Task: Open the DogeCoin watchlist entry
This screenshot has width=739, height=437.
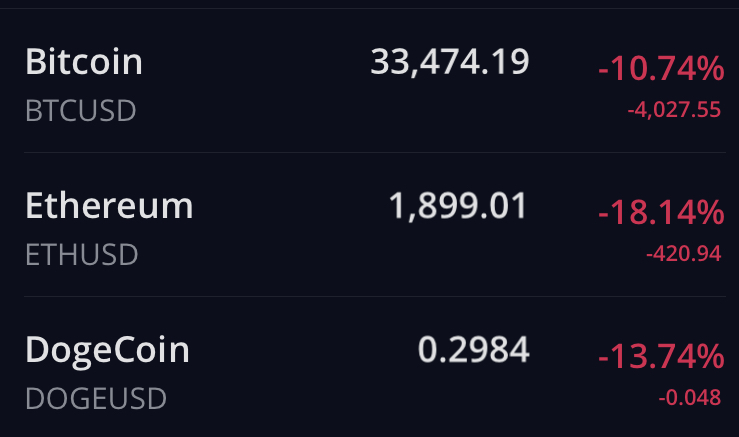Action: pyautogui.click(x=107, y=350)
